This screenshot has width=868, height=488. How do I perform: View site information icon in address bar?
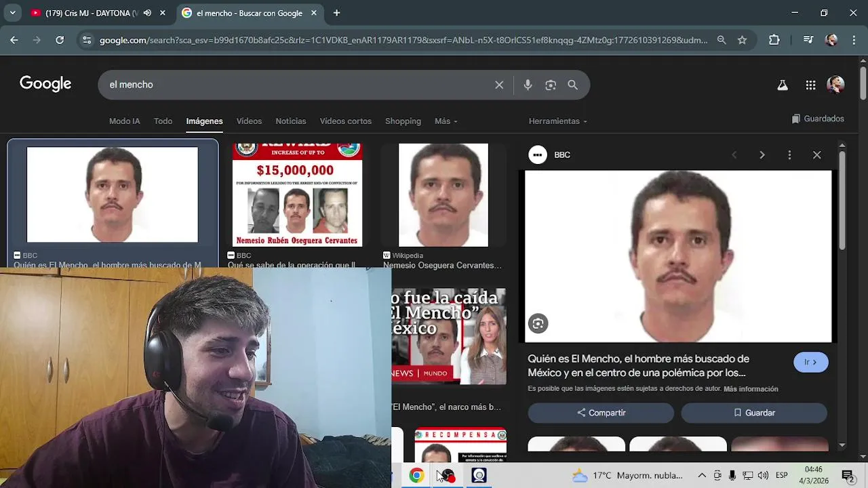pyautogui.click(x=86, y=40)
